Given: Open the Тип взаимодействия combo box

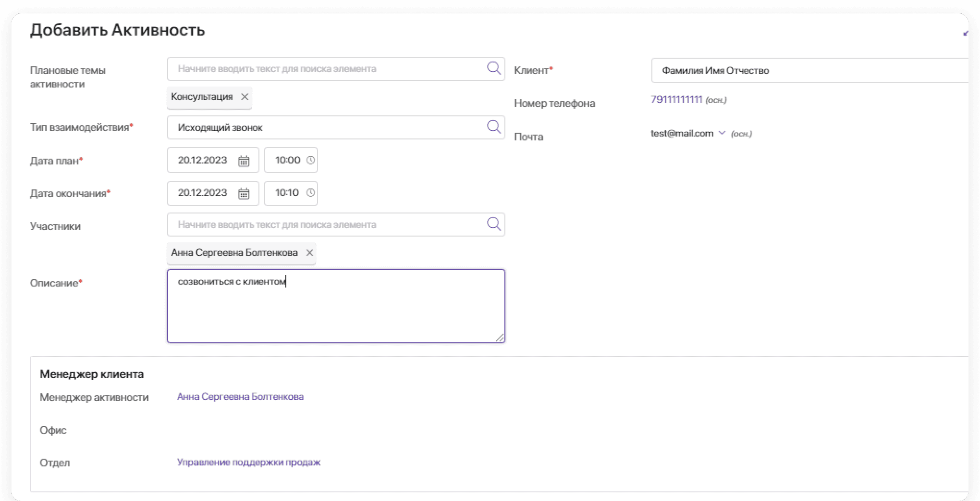Looking at the screenshot, I should pos(327,127).
